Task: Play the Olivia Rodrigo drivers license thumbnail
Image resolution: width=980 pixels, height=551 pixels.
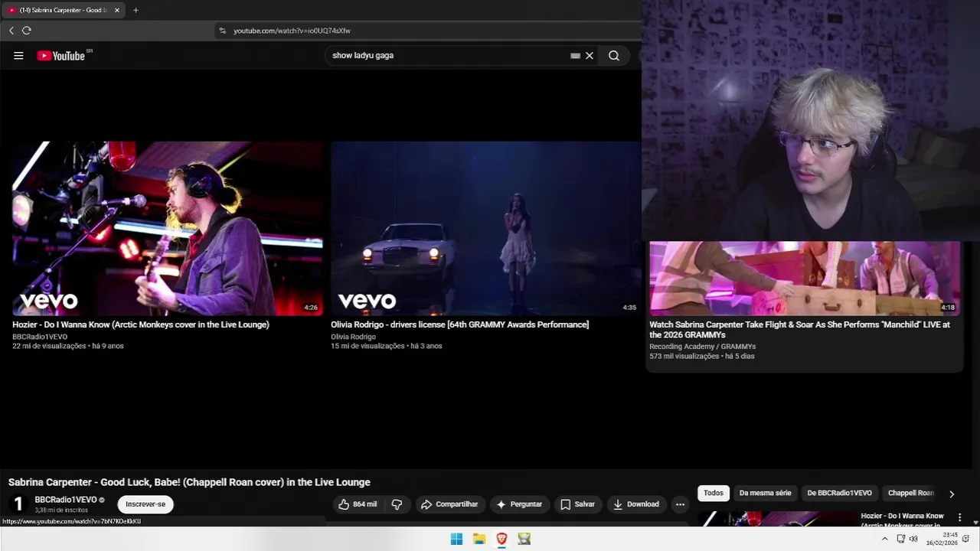Action: point(485,228)
